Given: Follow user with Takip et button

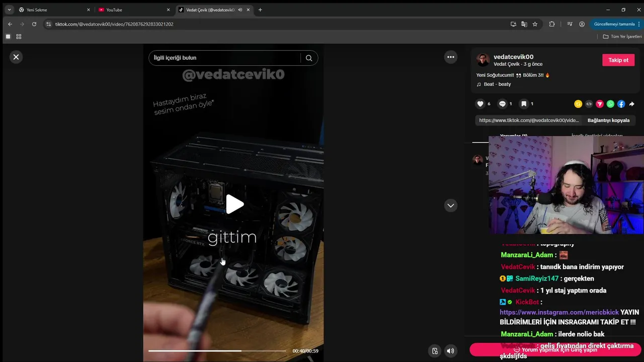Looking at the screenshot, I should [618, 60].
